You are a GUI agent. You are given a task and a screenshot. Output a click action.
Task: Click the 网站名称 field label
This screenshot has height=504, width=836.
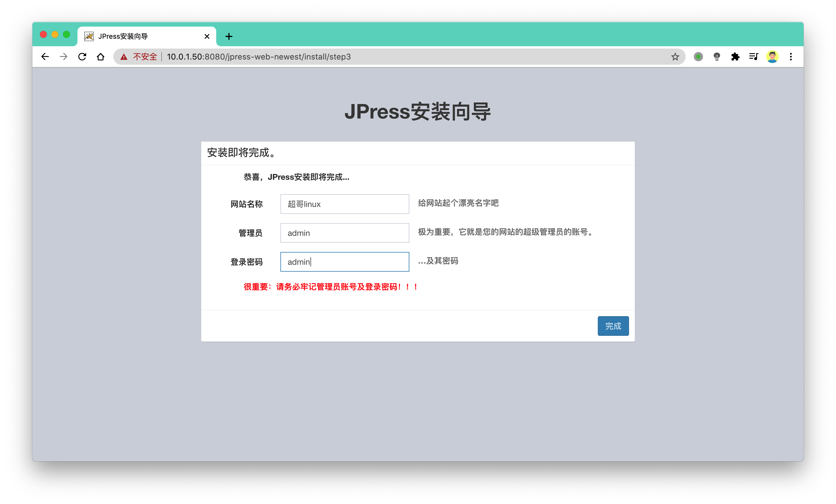(x=246, y=204)
